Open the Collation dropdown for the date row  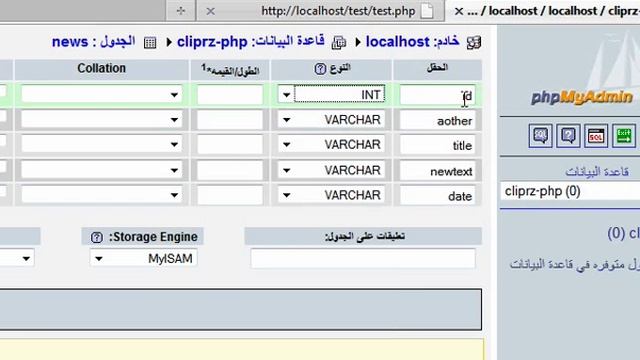pyautogui.click(x=102, y=195)
